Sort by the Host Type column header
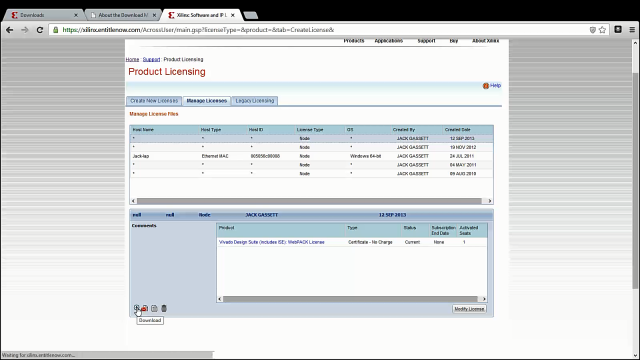The image size is (640, 360). 211,130
